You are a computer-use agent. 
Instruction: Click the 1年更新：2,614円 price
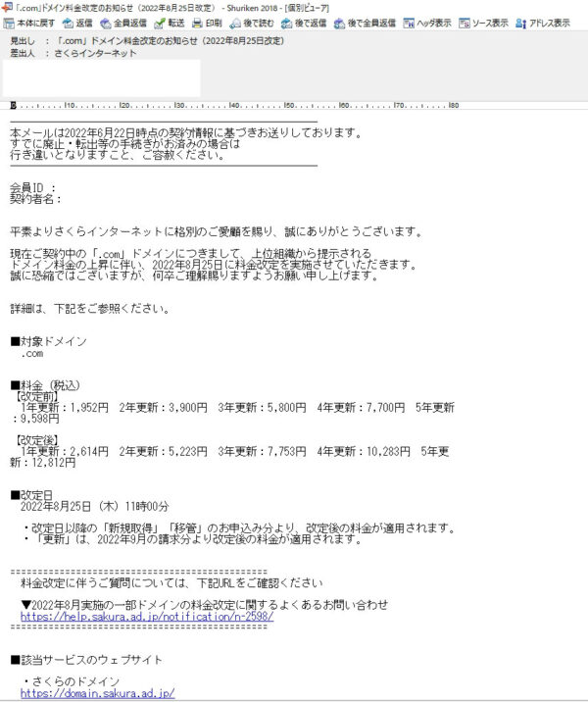65,451
